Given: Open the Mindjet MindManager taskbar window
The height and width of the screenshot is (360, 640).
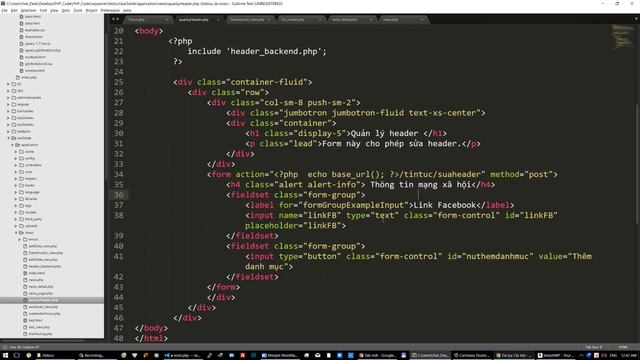Looking at the screenshot, I should click(280, 356).
